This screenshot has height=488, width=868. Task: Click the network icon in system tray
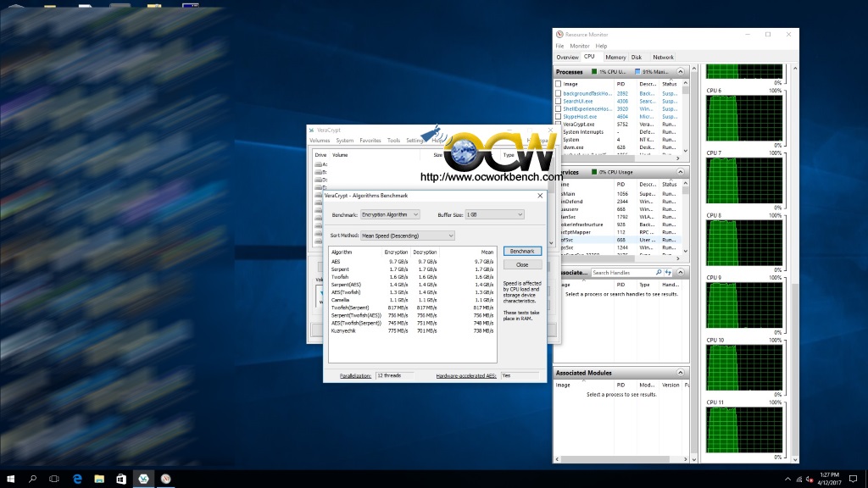tap(799, 480)
